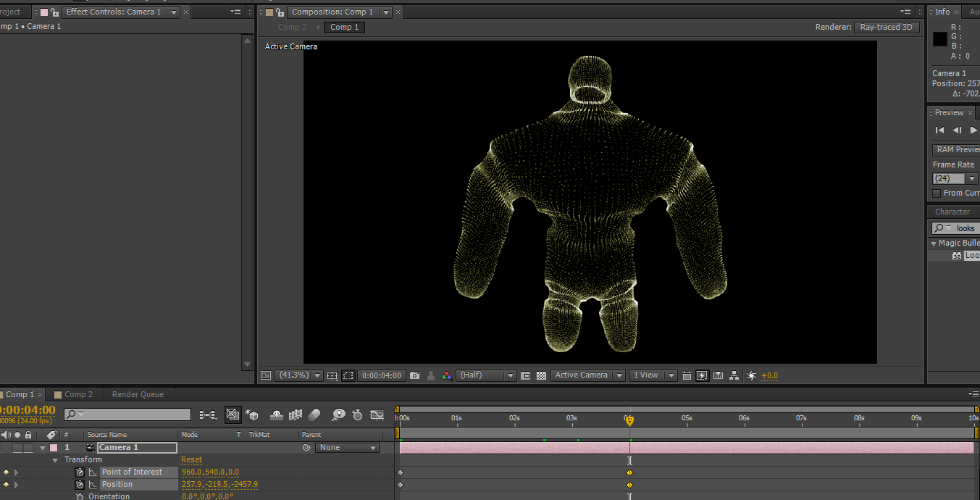Open the Render Queue tab
Screen dimensions: 980x500
tap(138, 394)
